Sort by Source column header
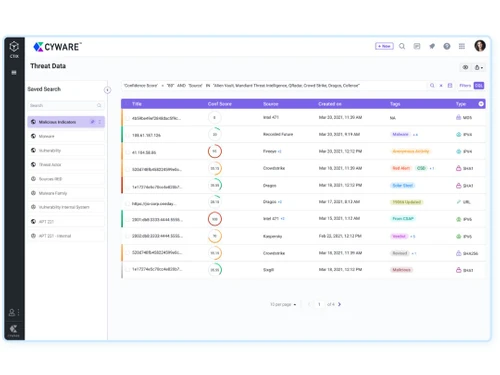This screenshot has width=500, height=375. click(x=271, y=104)
